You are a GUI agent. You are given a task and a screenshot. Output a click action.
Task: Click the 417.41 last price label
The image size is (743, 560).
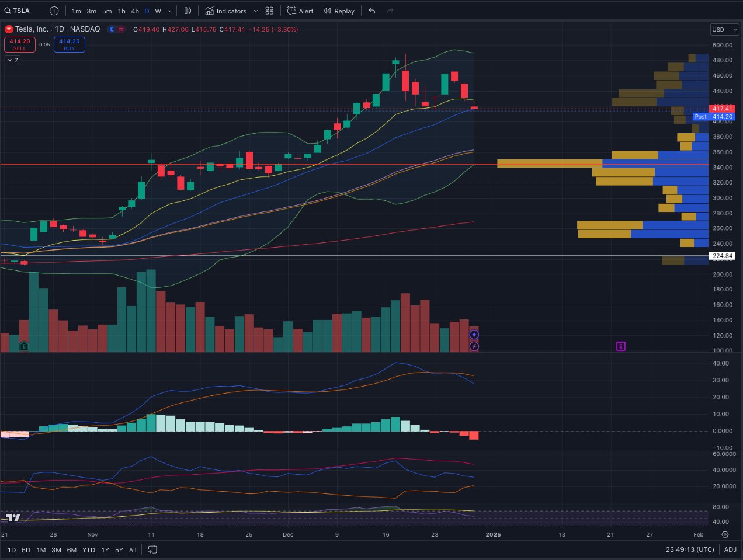(723, 109)
